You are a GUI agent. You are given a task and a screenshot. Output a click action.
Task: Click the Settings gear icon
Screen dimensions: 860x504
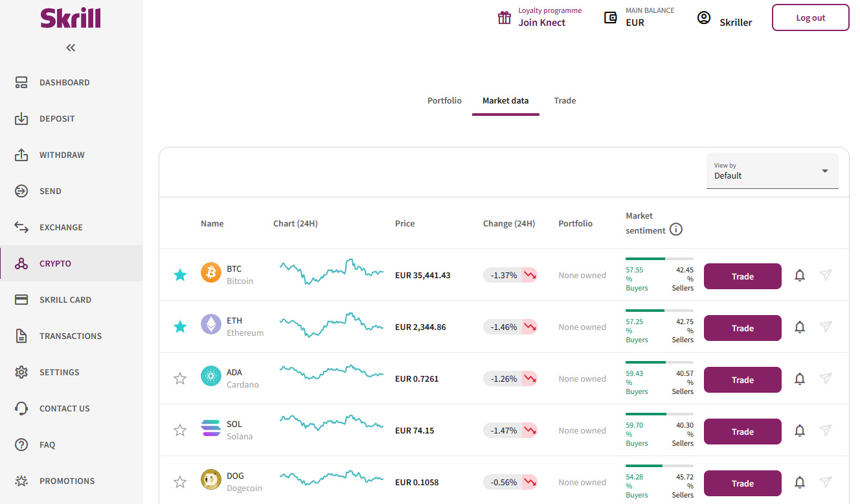click(x=21, y=372)
